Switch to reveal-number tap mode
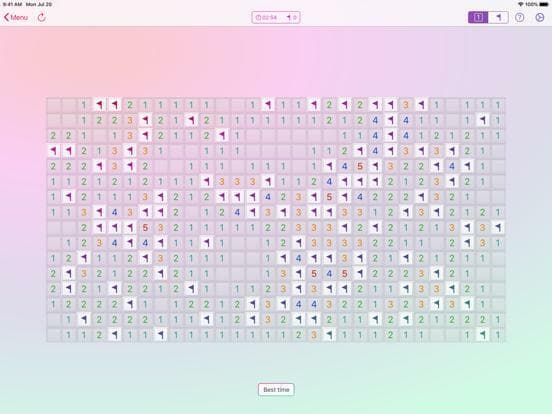The height and width of the screenshot is (414, 552). click(x=478, y=17)
